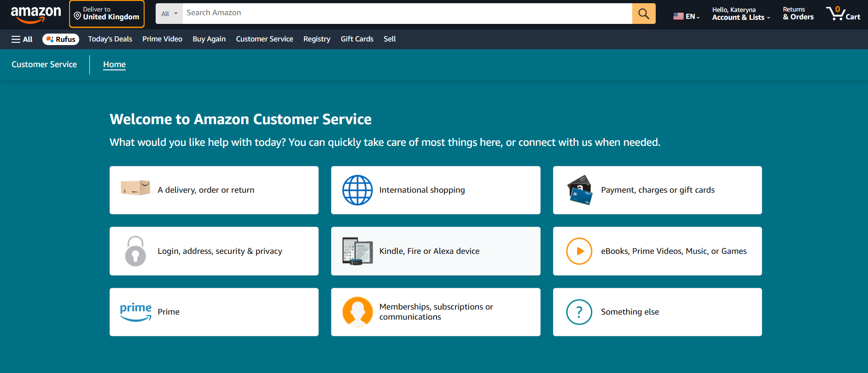Open Gift Cards page

pyautogui.click(x=357, y=39)
